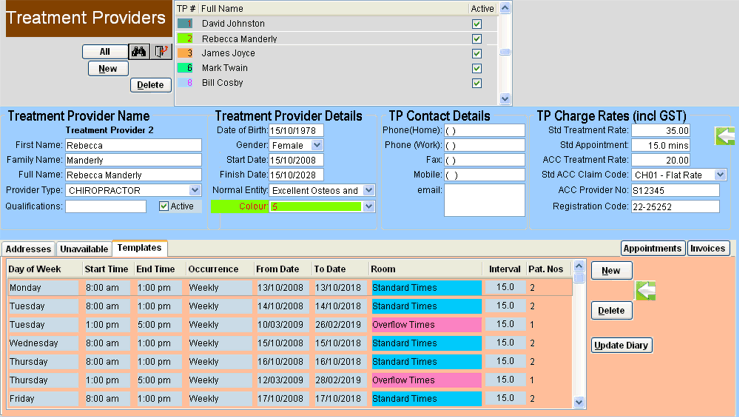
Task: Switch to the Addresses tab
Action: point(28,248)
